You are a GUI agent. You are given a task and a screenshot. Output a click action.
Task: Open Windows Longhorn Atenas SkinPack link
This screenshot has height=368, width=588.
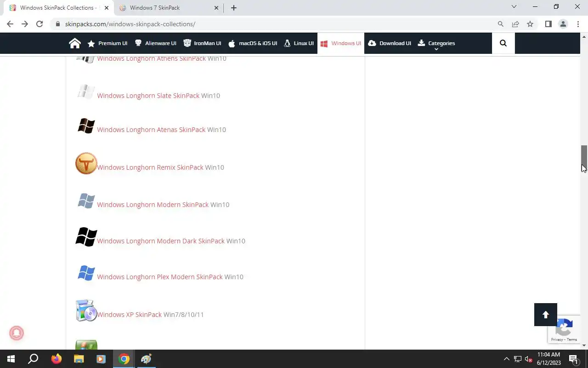click(x=151, y=130)
